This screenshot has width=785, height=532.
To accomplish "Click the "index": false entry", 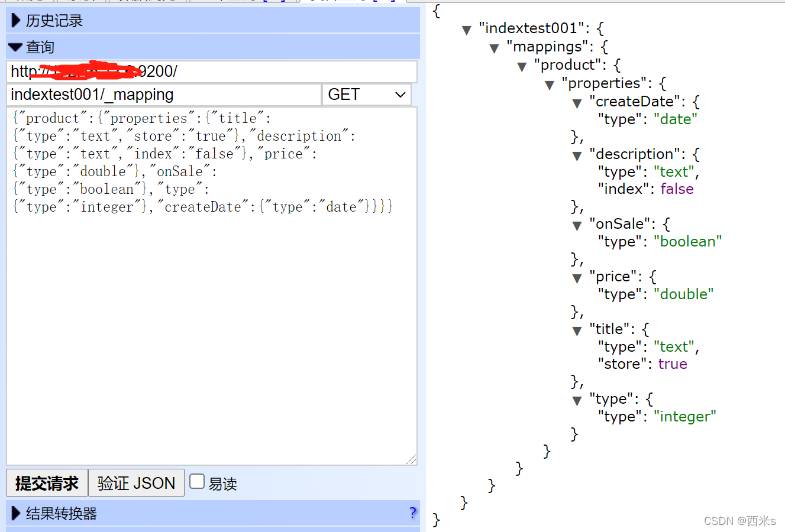I will coord(645,189).
